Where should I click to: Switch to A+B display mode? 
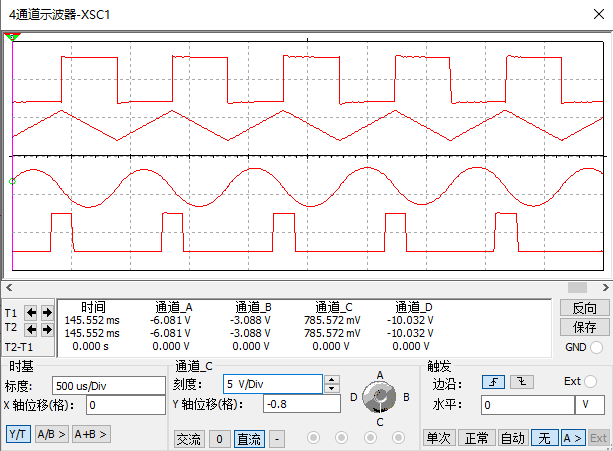(91, 434)
